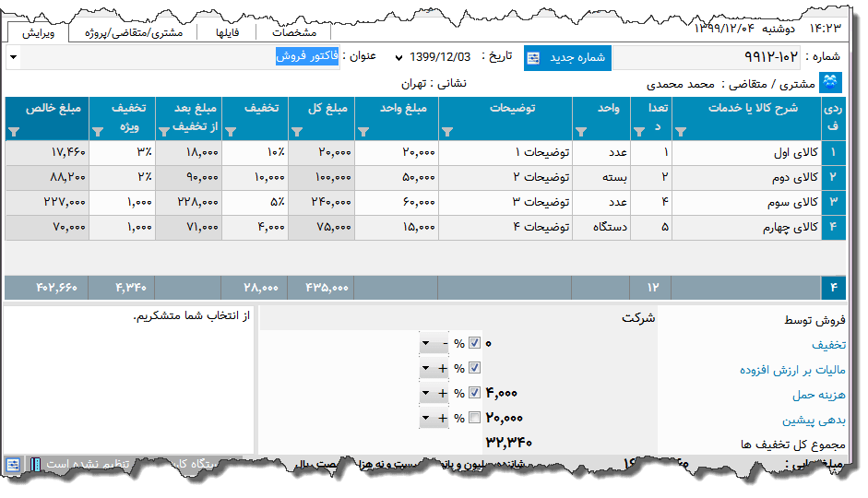
Task: Open the فایلها tab
Action: click(227, 32)
